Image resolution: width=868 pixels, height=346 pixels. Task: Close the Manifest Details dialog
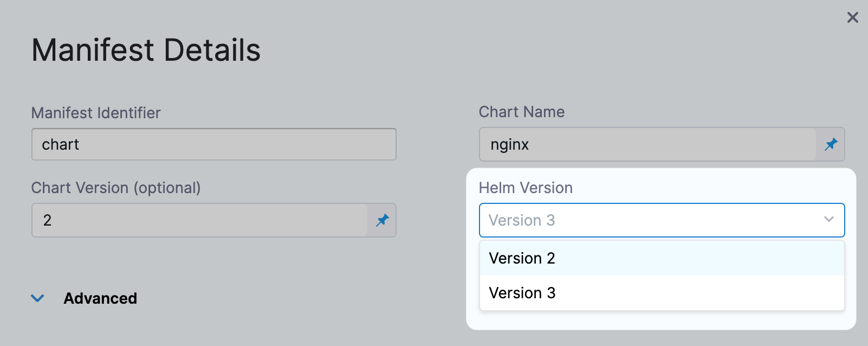pyautogui.click(x=852, y=18)
